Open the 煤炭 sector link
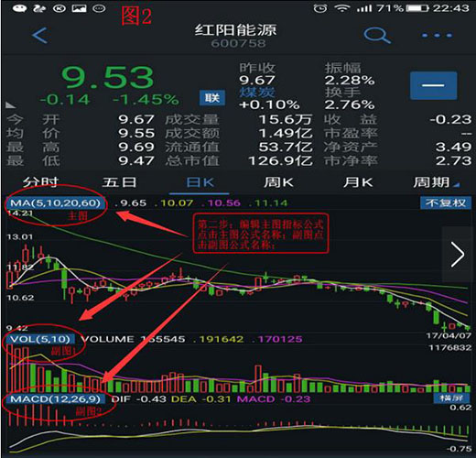Image resolution: width=476 pixels, height=458 pixels. [x=257, y=93]
